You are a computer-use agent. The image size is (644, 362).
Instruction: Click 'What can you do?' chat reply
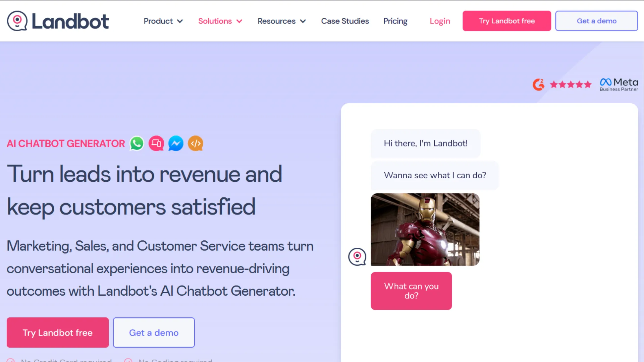411,291
